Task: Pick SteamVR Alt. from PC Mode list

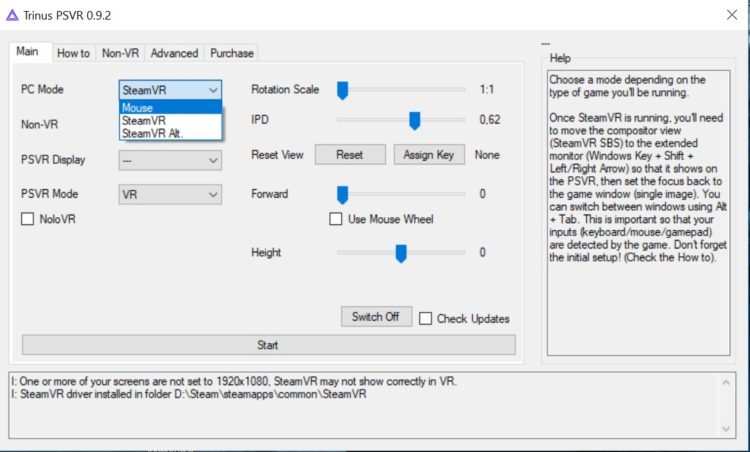Action: [170, 133]
